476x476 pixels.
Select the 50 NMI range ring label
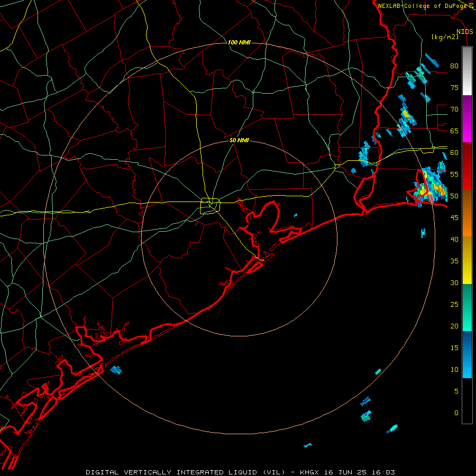[x=239, y=140]
